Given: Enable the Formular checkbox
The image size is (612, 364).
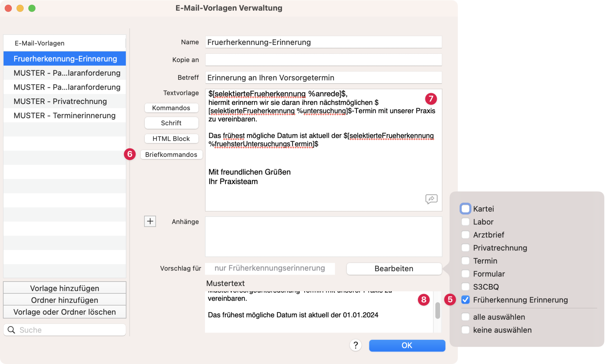Looking at the screenshot, I should 465,274.
